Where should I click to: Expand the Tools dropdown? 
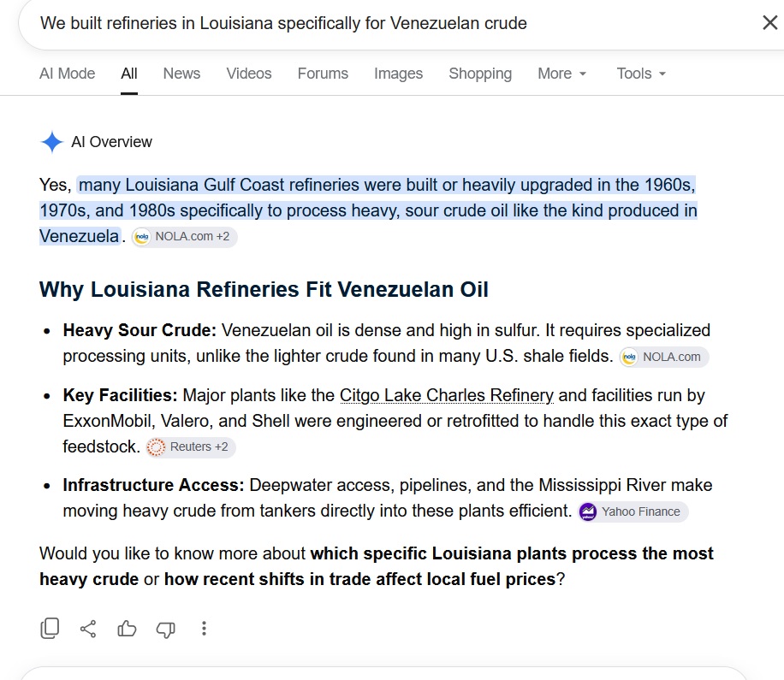[641, 74]
